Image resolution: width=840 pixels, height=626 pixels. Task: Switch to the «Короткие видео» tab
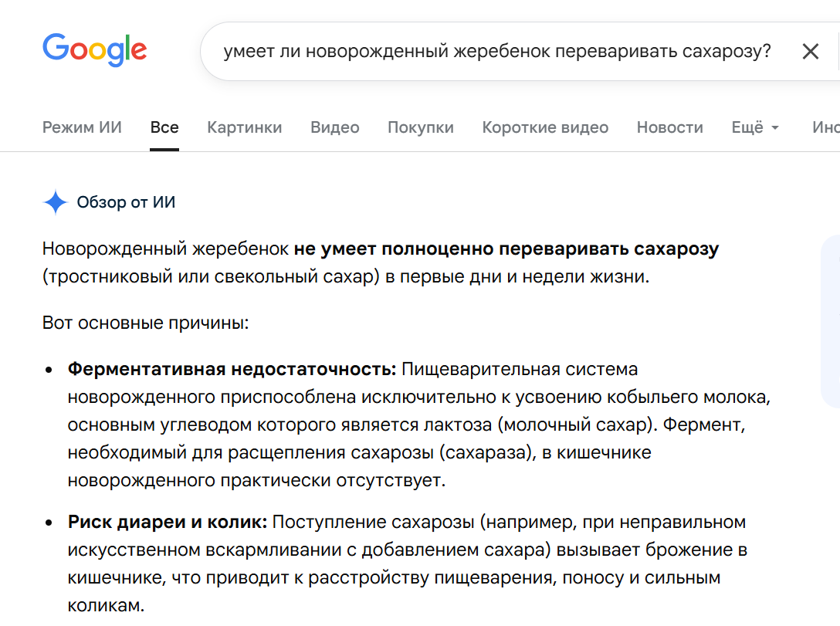tap(545, 127)
